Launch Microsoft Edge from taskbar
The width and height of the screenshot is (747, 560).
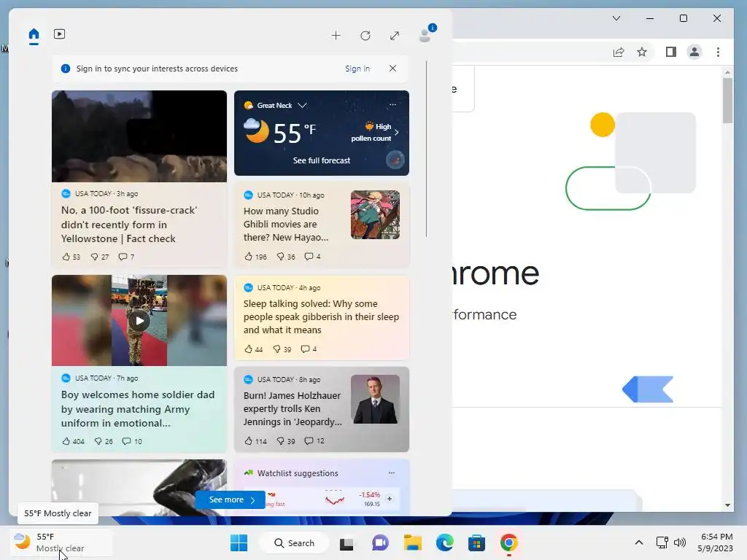[444, 542]
